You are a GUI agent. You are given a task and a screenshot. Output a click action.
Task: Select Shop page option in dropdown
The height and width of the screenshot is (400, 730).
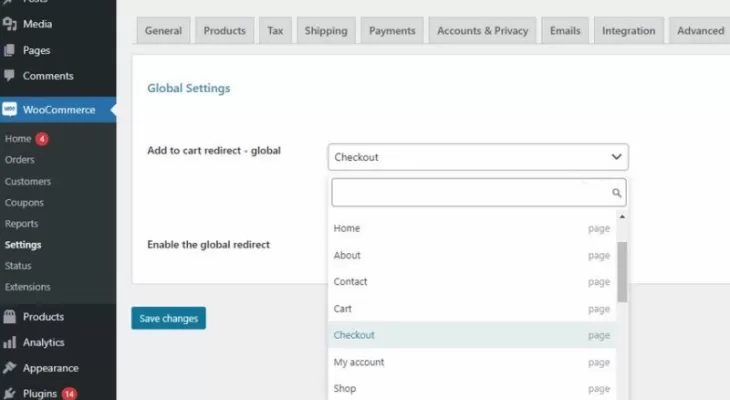[472, 388]
